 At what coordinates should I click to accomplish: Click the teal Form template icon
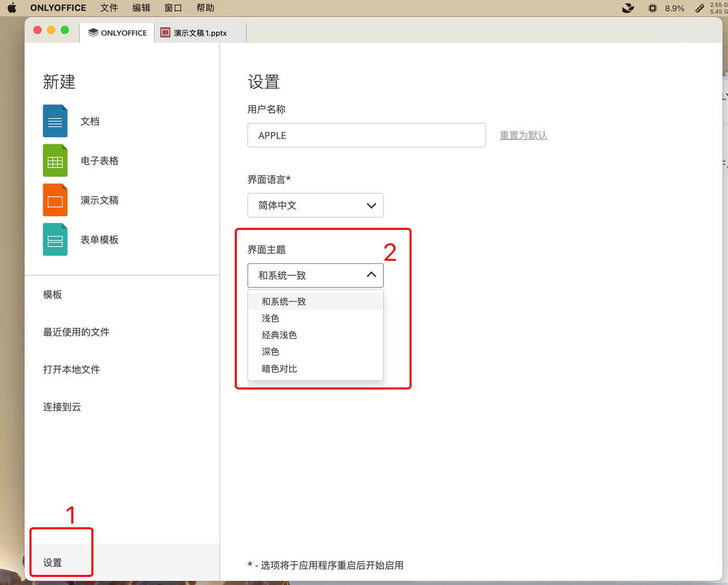pyautogui.click(x=55, y=240)
